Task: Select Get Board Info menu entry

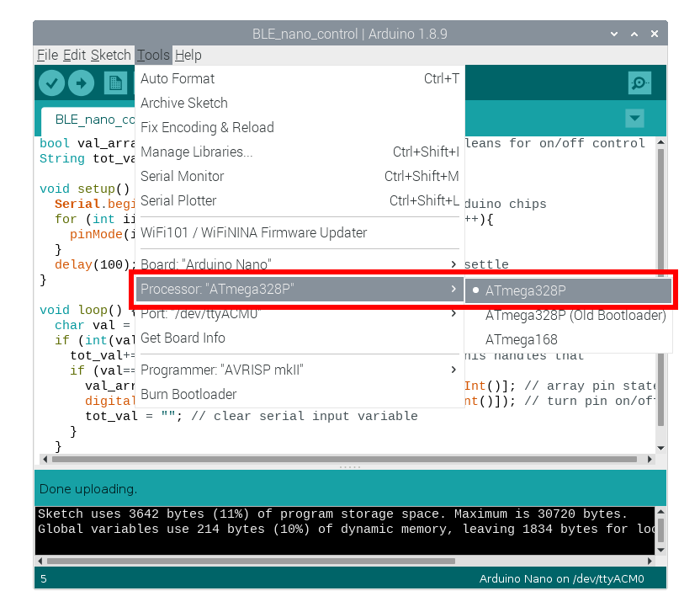Action: pyautogui.click(x=300, y=338)
